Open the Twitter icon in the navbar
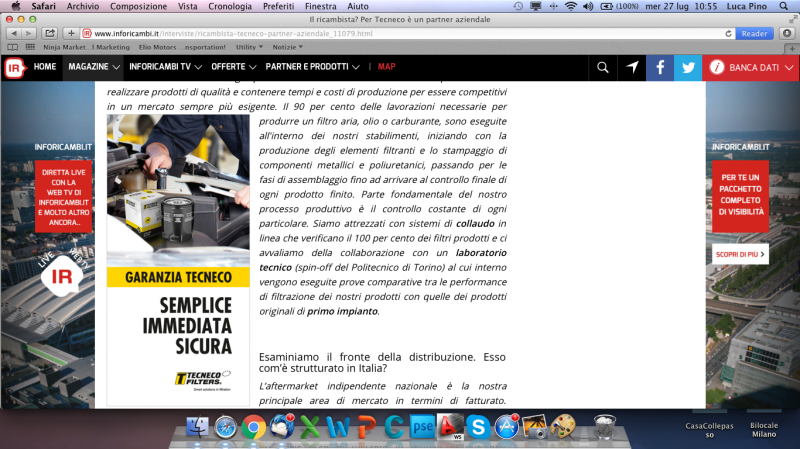Screen dimensions: 800x449 [688, 67]
